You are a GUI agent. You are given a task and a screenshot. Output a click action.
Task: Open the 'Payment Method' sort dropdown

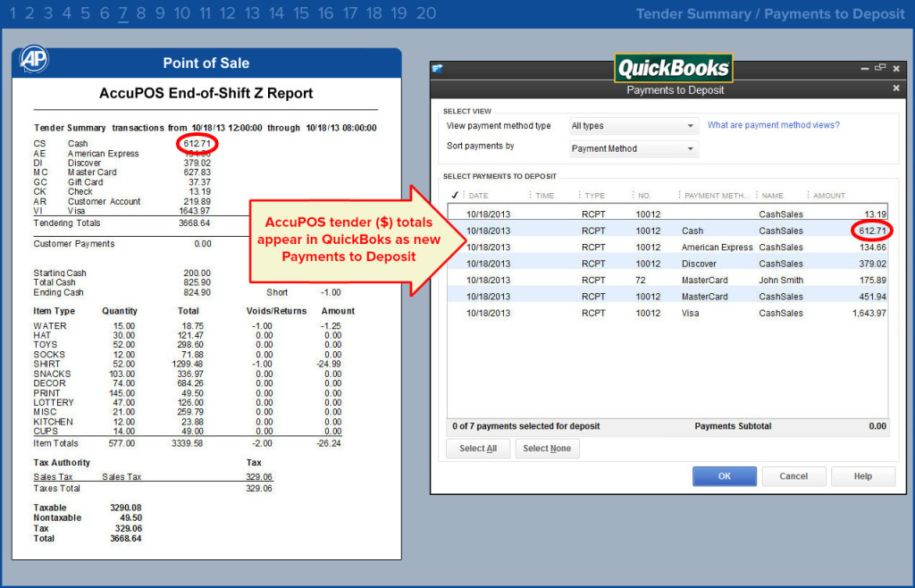(x=634, y=148)
